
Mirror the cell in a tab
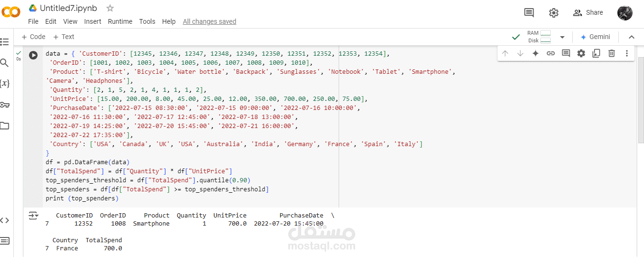596,53
